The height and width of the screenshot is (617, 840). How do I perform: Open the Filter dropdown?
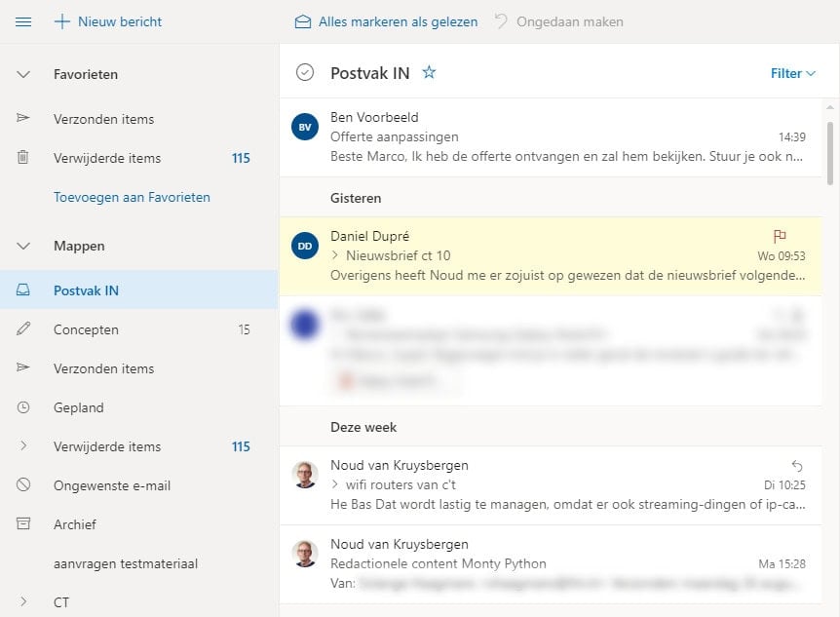792,72
